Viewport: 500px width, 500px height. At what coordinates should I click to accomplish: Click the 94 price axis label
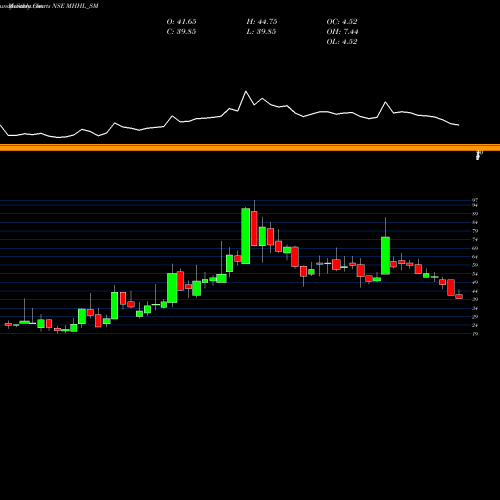pos(475,205)
